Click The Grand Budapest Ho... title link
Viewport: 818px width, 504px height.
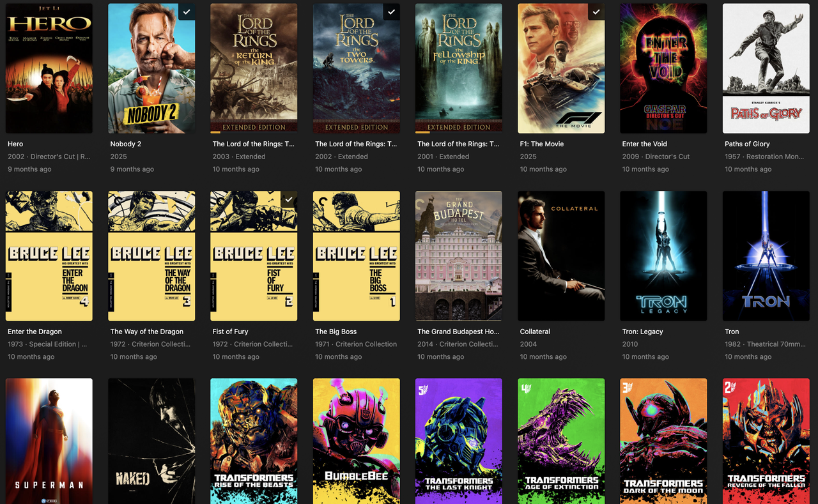pos(458,332)
